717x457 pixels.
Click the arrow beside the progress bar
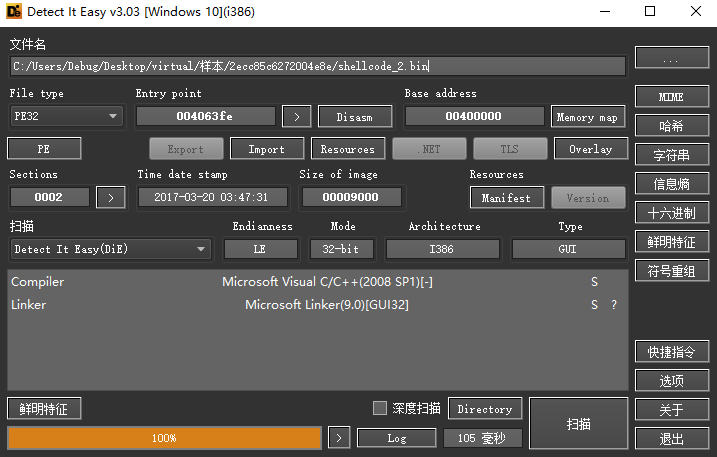339,438
